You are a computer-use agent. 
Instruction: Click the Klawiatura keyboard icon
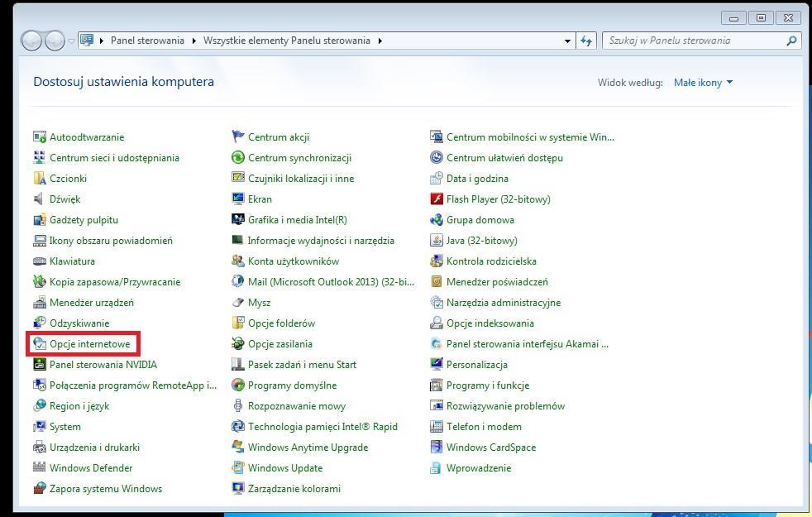click(x=40, y=261)
